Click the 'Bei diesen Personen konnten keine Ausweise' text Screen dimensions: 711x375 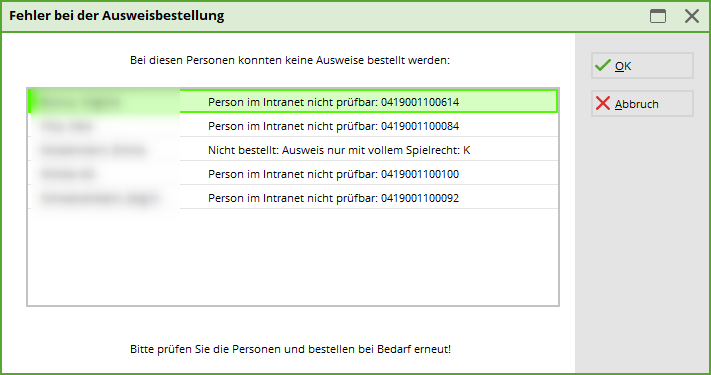(290, 60)
